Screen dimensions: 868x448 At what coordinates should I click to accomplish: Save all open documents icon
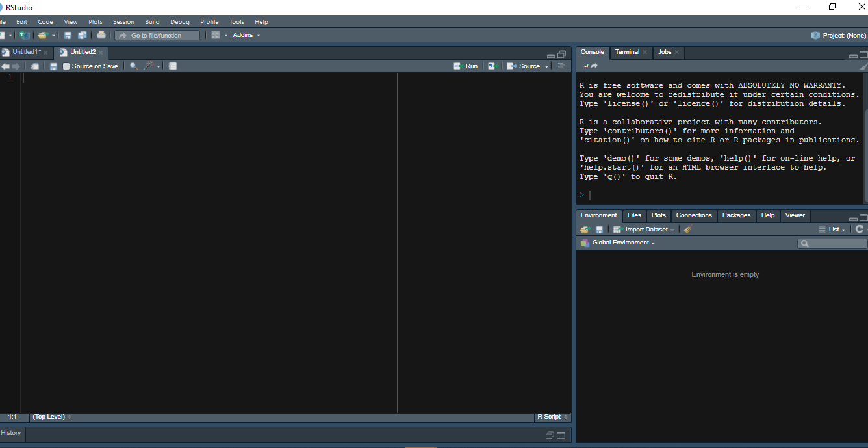tap(83, 35)
